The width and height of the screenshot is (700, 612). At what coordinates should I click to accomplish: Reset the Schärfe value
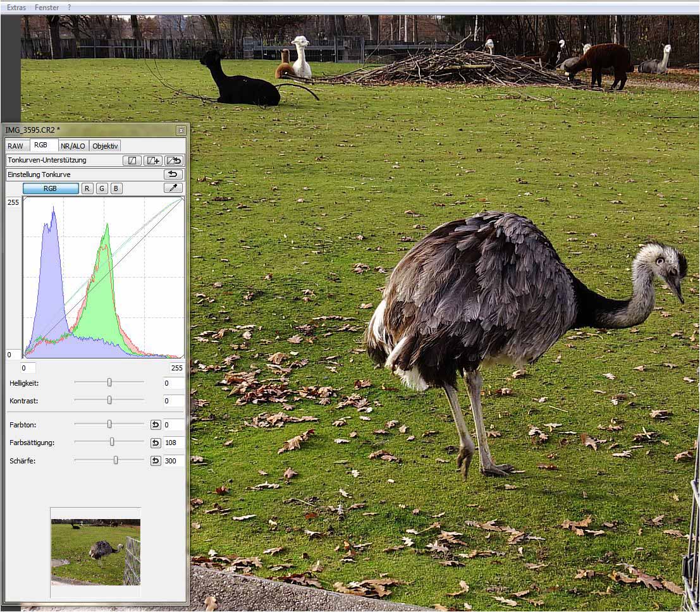click(x=155, y=461)
